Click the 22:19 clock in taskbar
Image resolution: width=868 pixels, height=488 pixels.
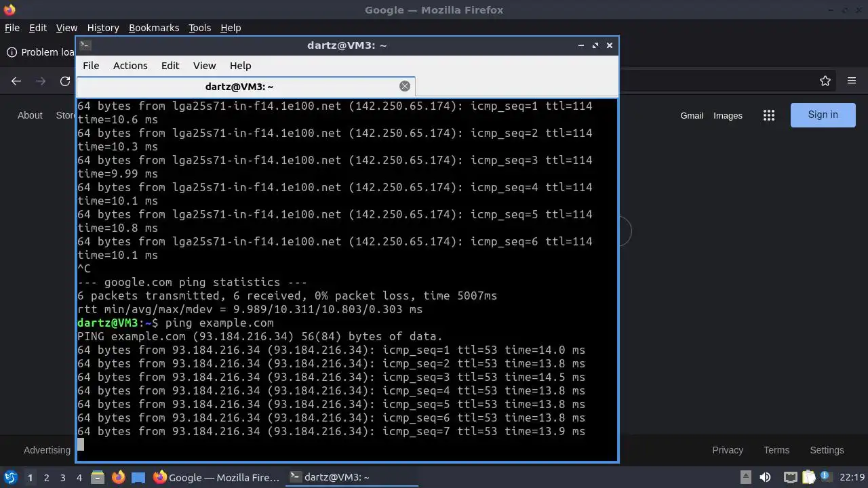click(852, 477)
